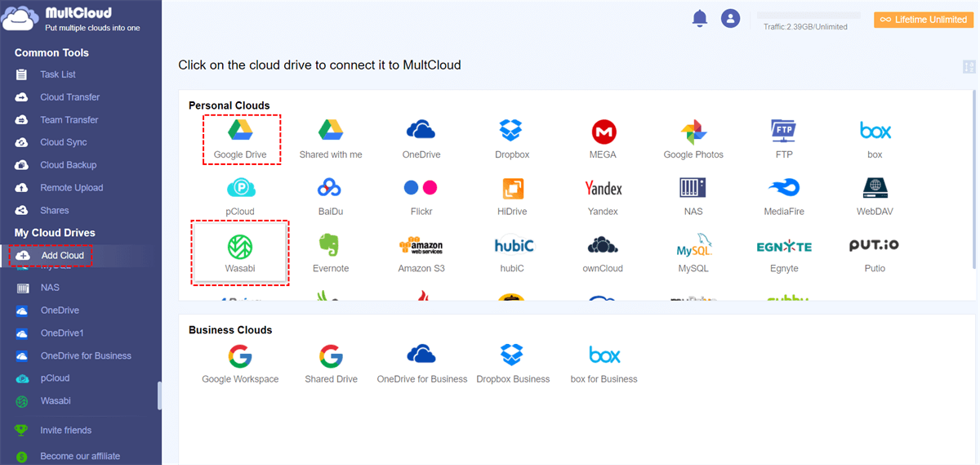Choose the Dropbox cloud icon

[x=512, y=139]
